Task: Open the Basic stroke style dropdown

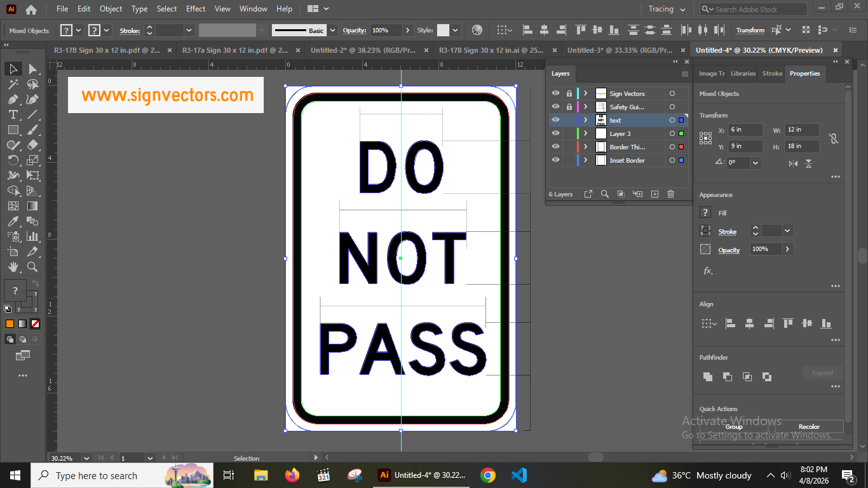Action: tap(333, 30)
